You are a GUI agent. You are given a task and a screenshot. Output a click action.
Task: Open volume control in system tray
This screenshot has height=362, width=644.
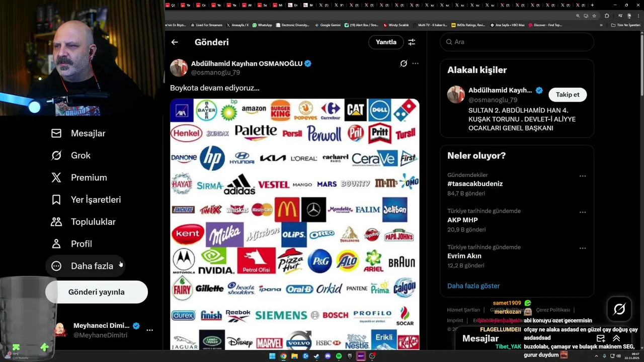[x=618, y=356]
